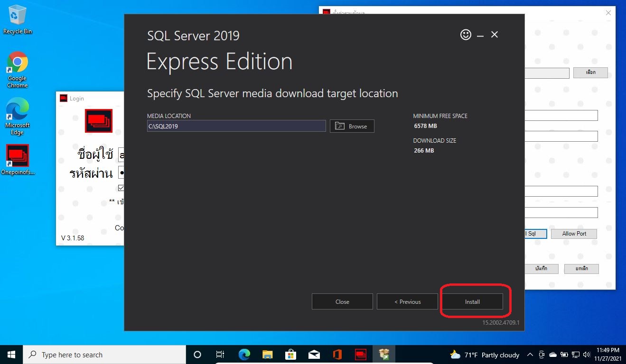Open the Mail app in taskbar

(314, 355)
